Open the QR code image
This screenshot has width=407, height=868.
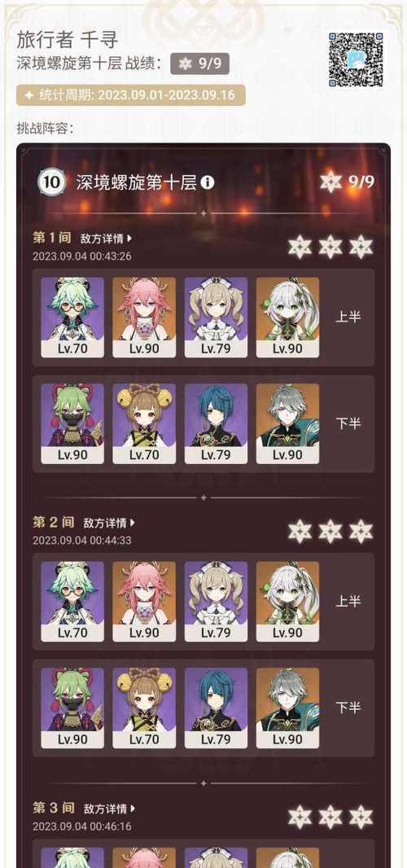coord(356,59)
